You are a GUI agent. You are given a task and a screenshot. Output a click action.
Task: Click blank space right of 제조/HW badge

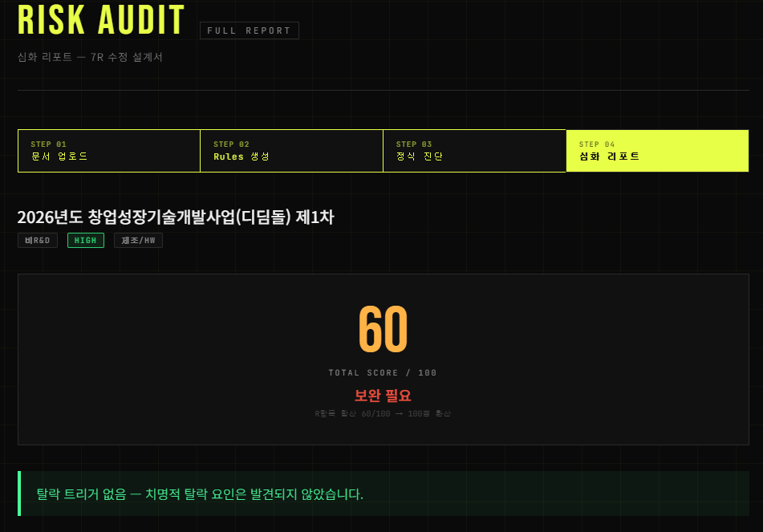pos(438,241)
